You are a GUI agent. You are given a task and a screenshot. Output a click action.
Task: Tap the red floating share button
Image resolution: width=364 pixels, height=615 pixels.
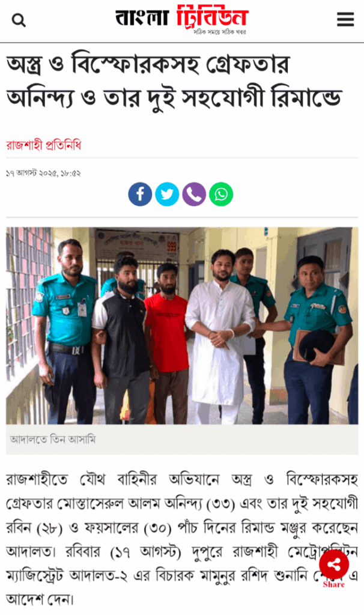334,565
